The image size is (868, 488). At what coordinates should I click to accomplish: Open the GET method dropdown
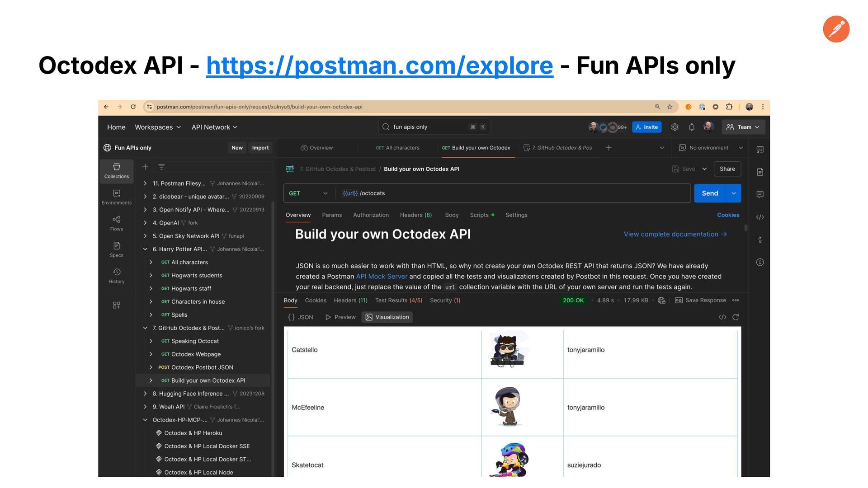click(308, 193)
